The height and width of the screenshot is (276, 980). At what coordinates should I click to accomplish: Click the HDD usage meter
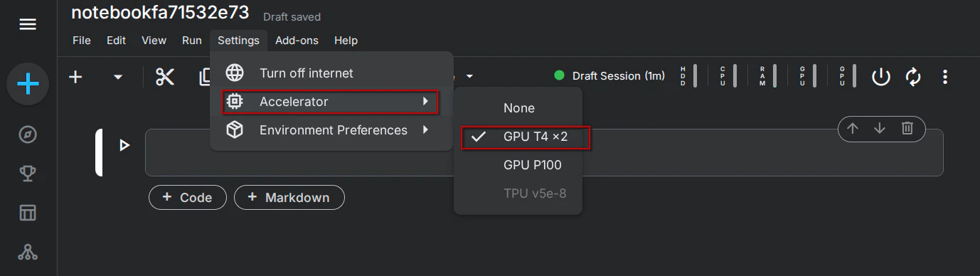(688, 76)
